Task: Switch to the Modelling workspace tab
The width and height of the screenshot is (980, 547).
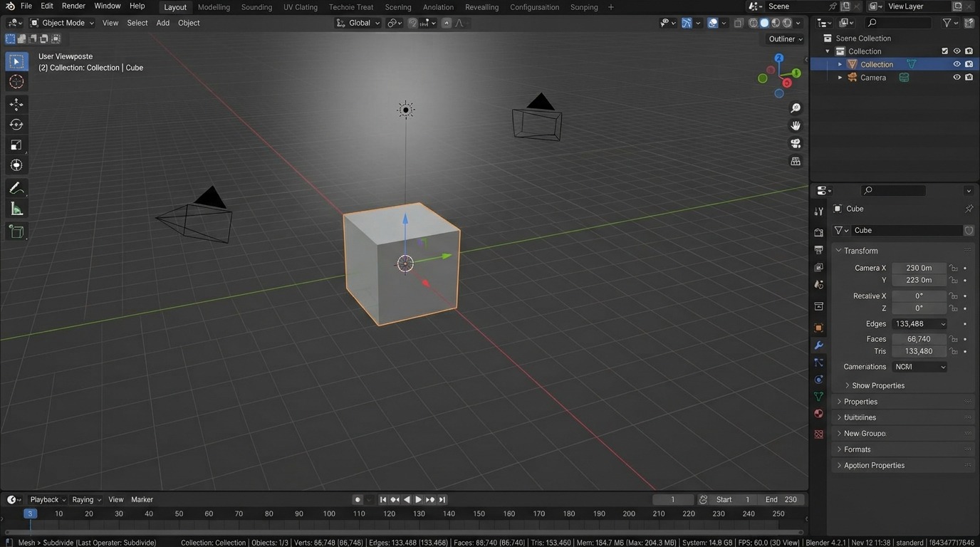Action: click(214, 7)
